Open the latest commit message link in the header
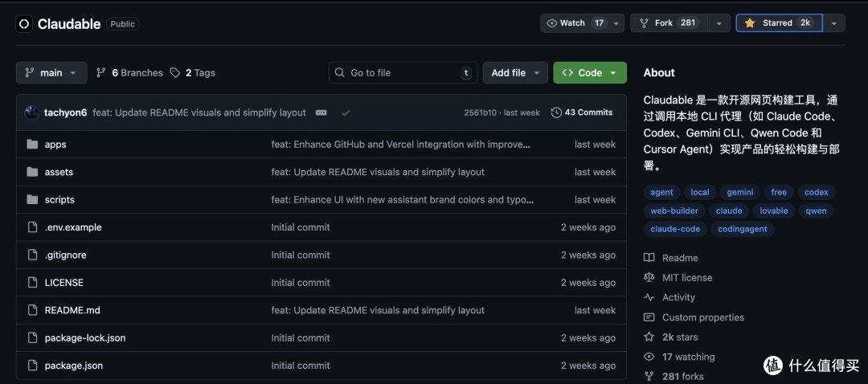Viewport: 868px width, 384px height. click(x=199, y=112)
